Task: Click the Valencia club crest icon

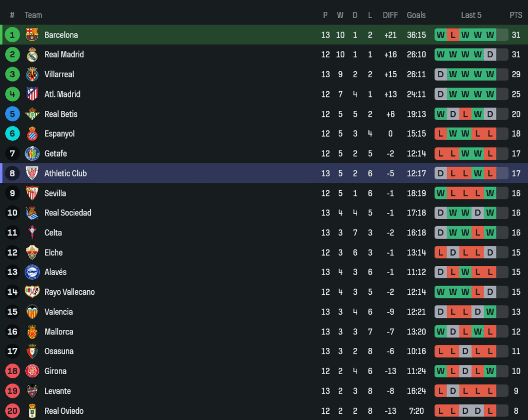Action: [32, 312]
